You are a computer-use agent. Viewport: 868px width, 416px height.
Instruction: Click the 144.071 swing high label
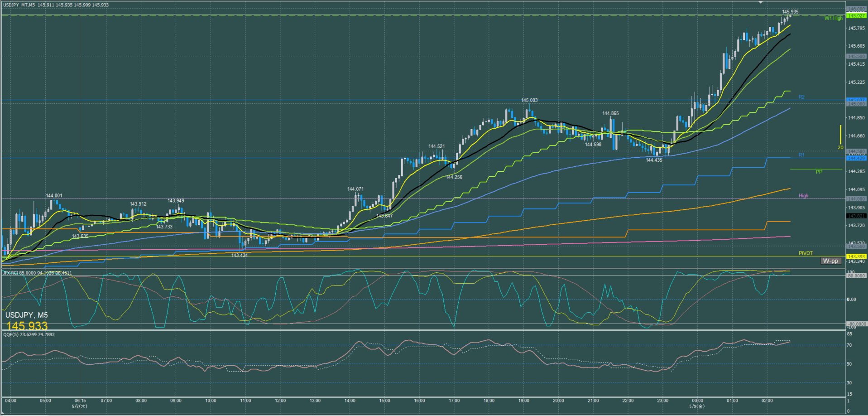(355, 189)
